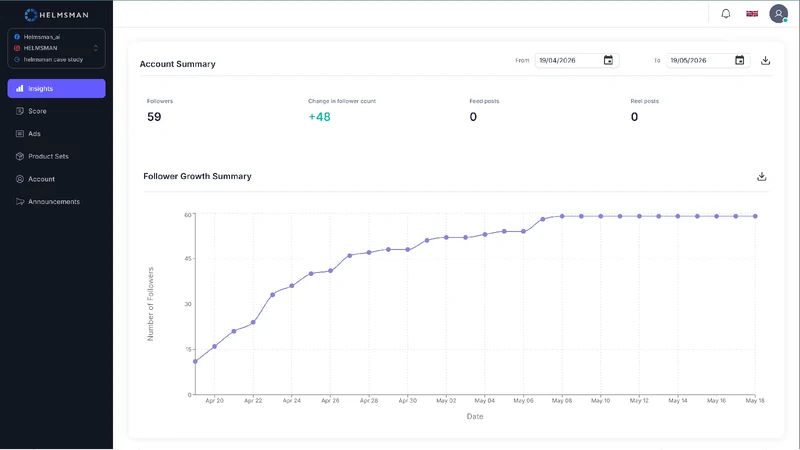Click the Instagram icon beside HELMSMAN
Image resolution: width=800 pixels, height=450 pixels.
(x=17, y=48)
